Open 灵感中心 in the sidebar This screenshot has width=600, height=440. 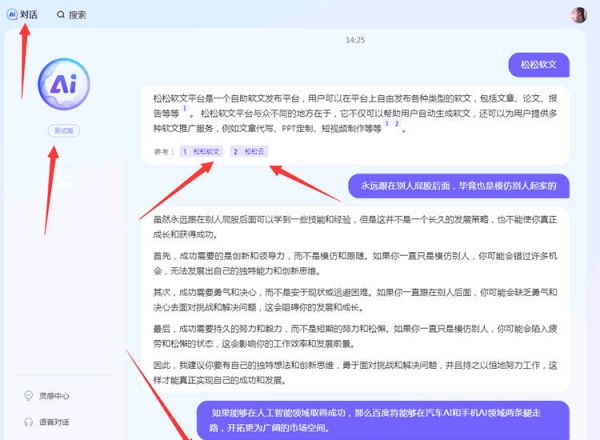click(x=54, y=395)
